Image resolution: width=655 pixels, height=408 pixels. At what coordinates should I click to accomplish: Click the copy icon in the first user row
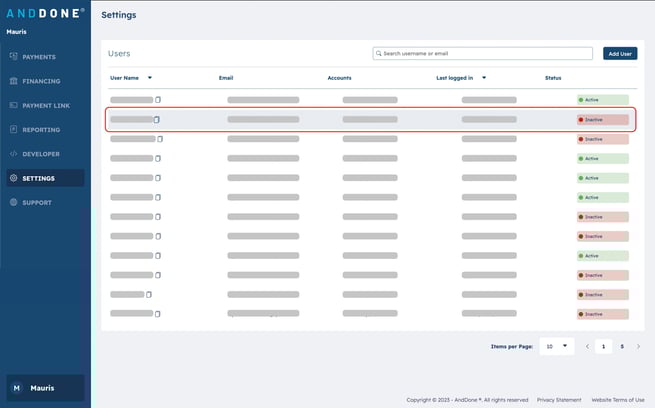tap(157, 100)
